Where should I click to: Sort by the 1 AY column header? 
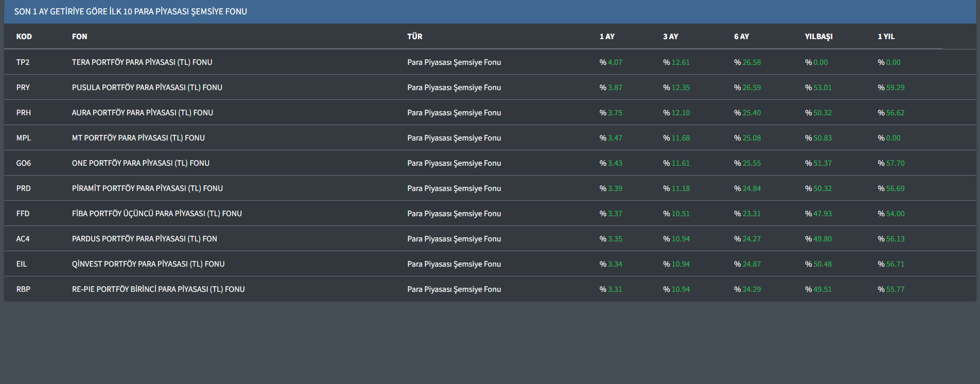pyautogui.click(x=607, y=37)
